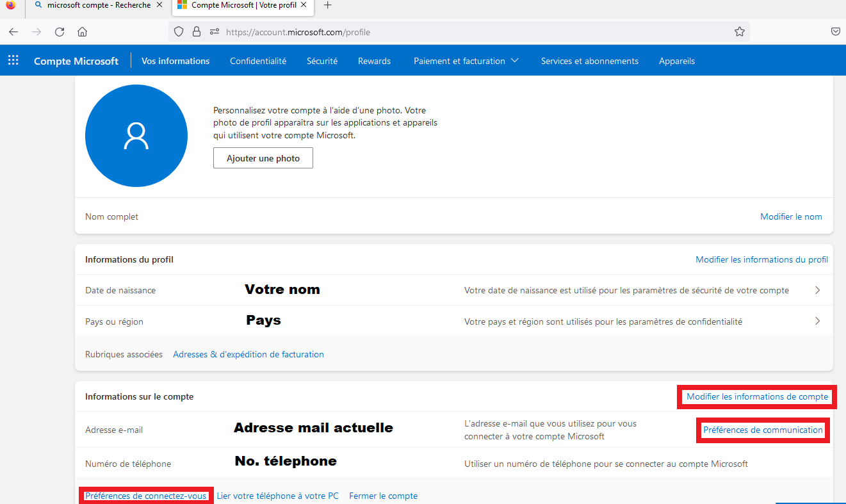Image resolution: width=846 pixels, height=504 pixels.
Task: Click the Rubriques associées label
Action: point(124,354)
